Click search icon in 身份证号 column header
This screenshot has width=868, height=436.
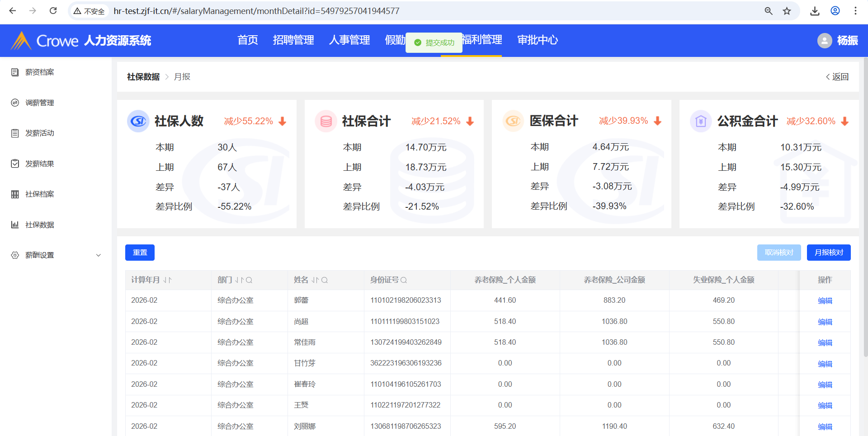point(404,280)
